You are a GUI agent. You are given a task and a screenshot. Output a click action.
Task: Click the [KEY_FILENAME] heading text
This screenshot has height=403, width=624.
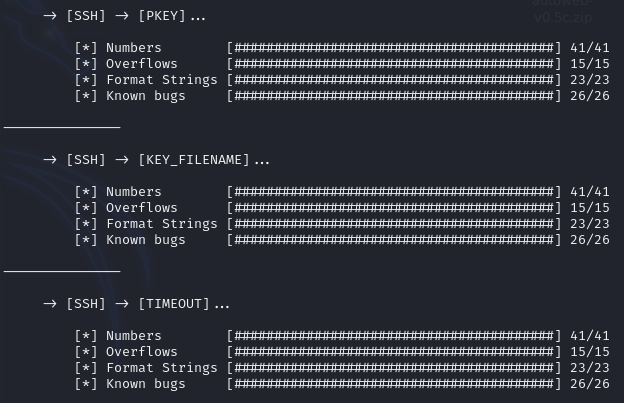[194, 160]
